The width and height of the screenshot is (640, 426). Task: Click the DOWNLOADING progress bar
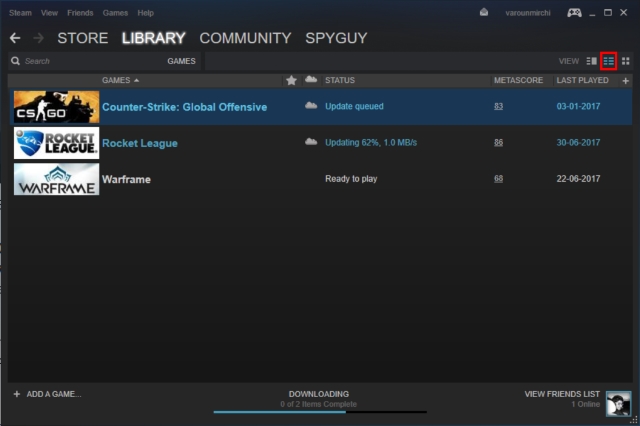pyautogui.click(x=320, y=412)
